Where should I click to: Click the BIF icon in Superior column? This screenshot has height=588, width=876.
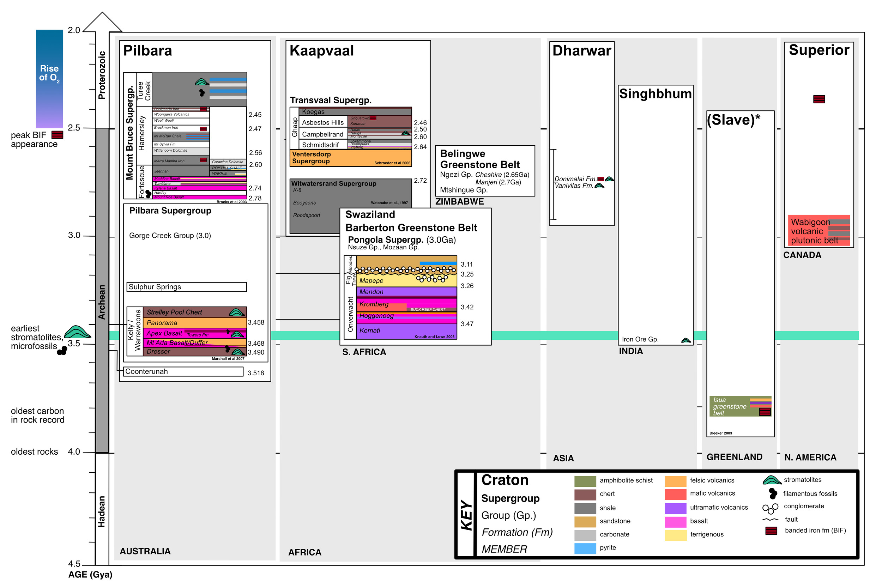click(x=819, y=99)
